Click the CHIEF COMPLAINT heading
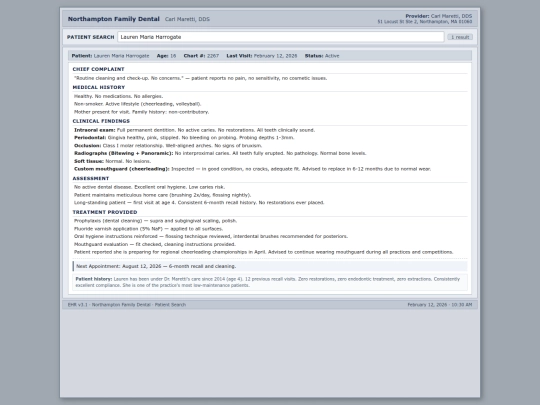Image resolution: width=540 pixels, height=405 pixels. (x=98, y=69)
